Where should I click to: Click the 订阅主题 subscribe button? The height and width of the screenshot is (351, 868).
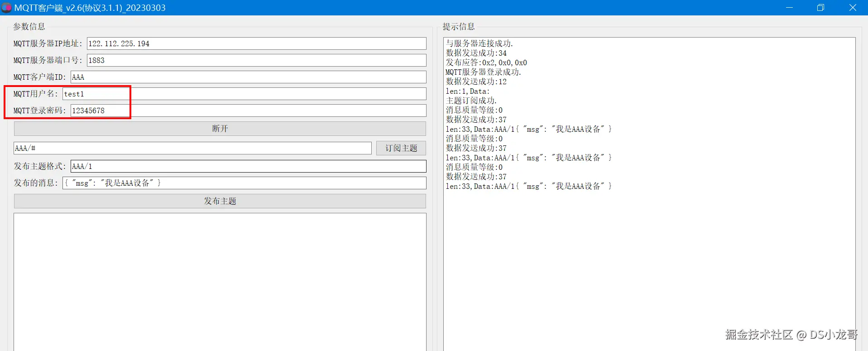click(401, 148)
